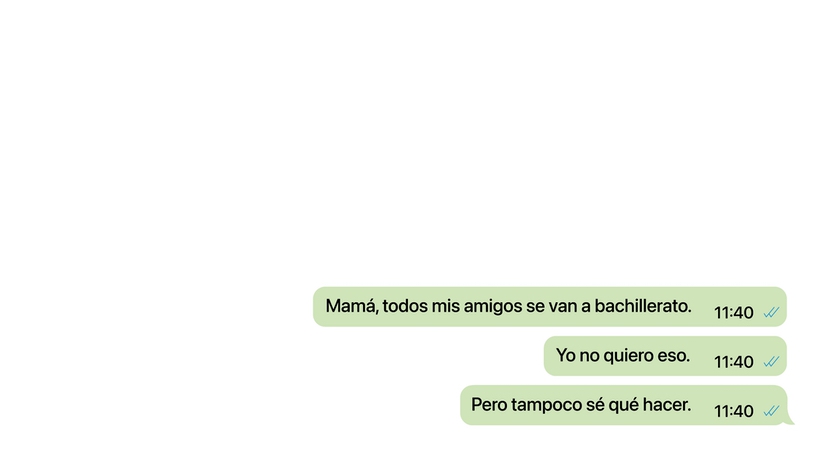Viewport: 820px width, 461px height.
Task: Select the "Yo no quiero eso." message bubble
Action: [665, 356]
